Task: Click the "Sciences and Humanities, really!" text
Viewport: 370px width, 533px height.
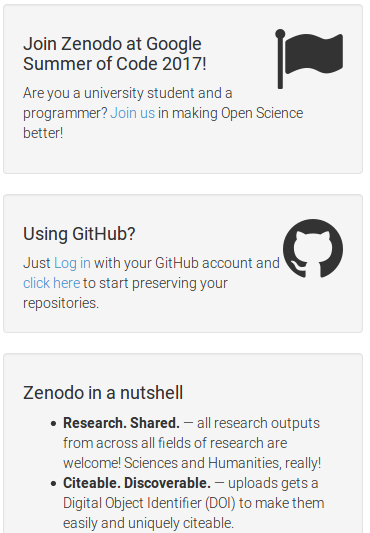Action: 222,463
